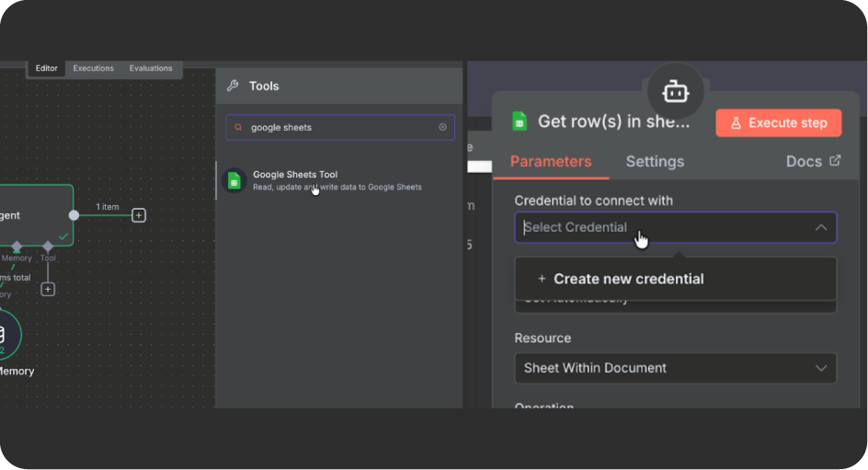
Task: Click the Google Sheets icon beside the node title
Action: (x=520, y=121)
